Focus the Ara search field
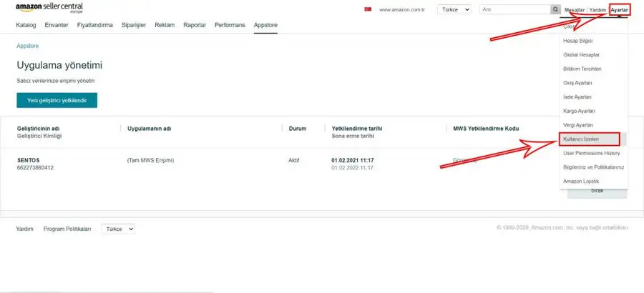This screenshot has height=293, width=644. point(514,9)
